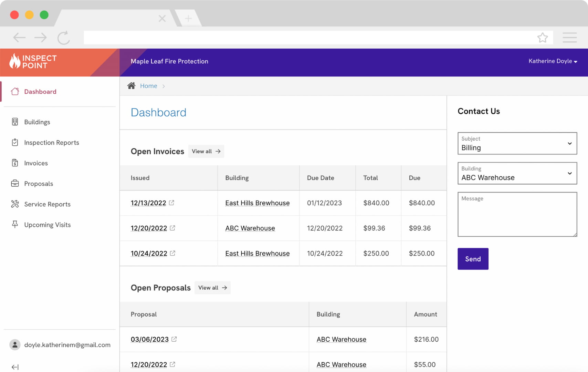Close the current browser tab
Screen dimensions: 588x372
click(x=162, y=18)
